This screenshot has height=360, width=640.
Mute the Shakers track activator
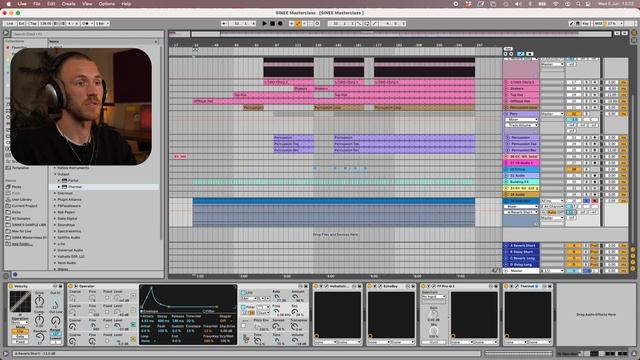[x=573, y=89]
